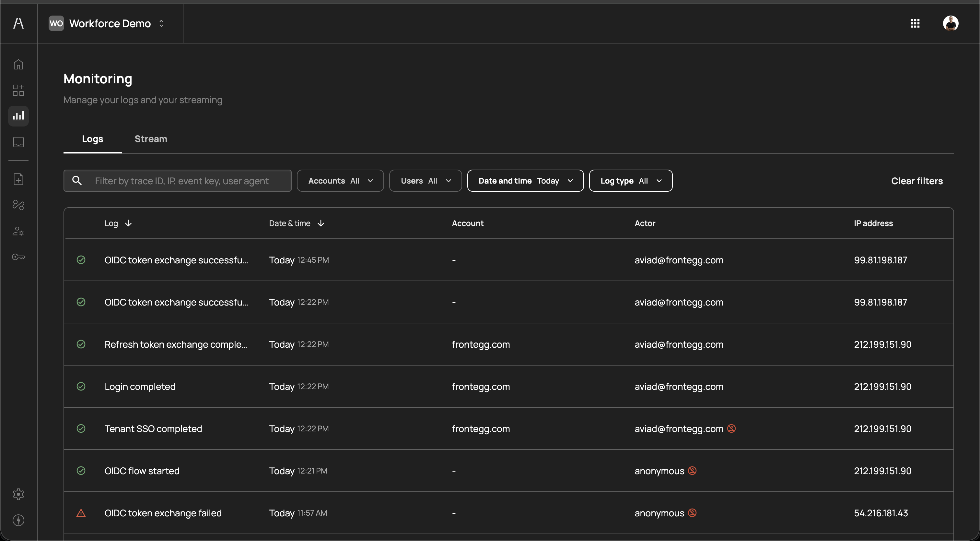
Task: Click the lightning bolt icon in the sidebar
Action: tap(18, 520)
